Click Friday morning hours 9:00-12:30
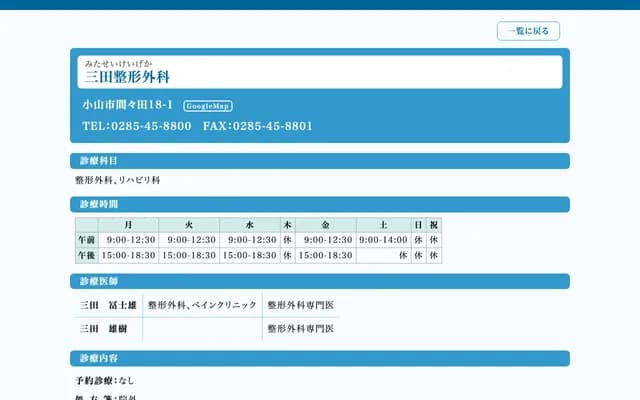This screenshot has height=400, width=640. coord(328,240)
